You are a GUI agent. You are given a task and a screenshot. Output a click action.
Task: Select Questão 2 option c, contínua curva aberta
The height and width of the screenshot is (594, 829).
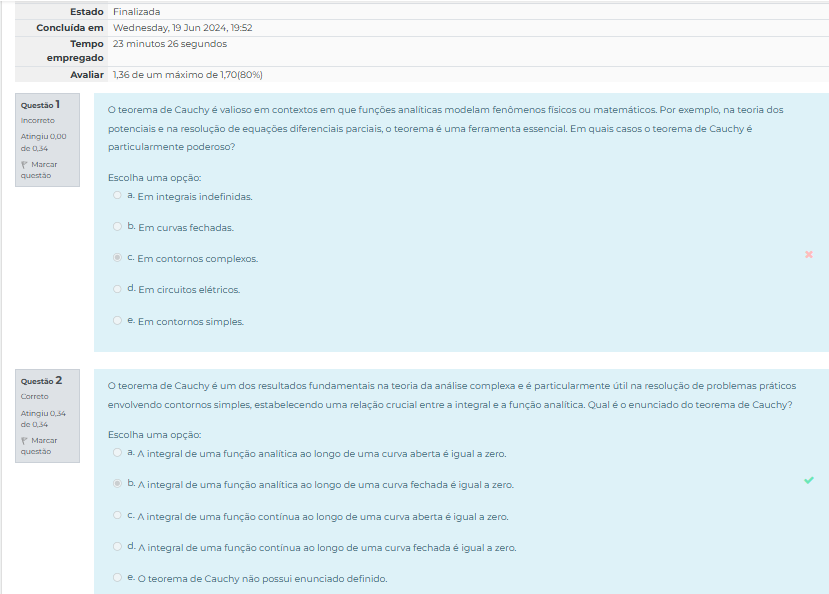point(117,515)
